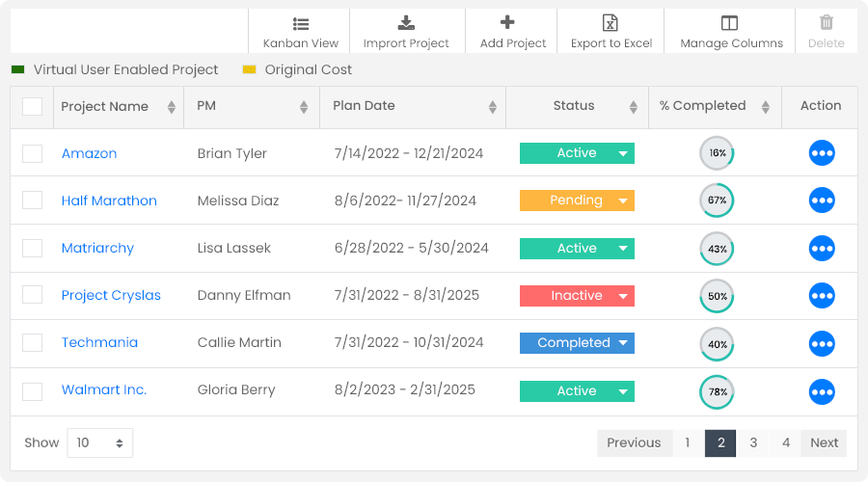Open three-dot actions for Walmart Inc.
The image size is (868, 482).
822,391
